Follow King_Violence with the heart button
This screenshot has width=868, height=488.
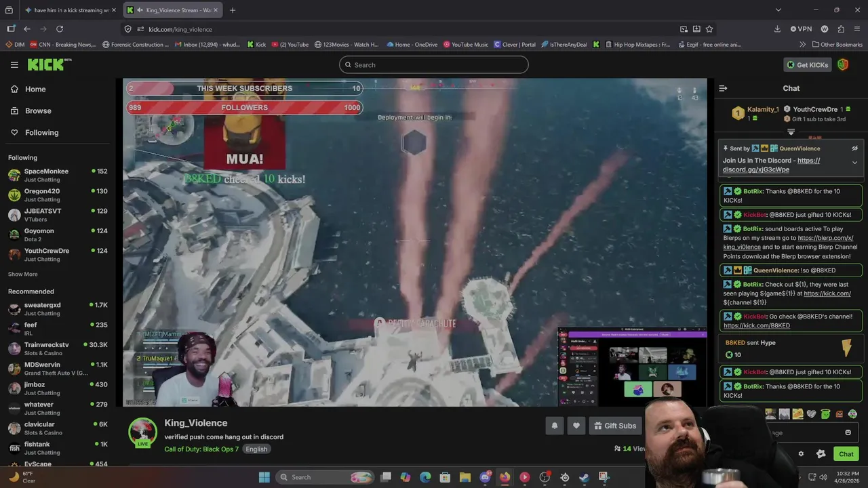[576, 426]
